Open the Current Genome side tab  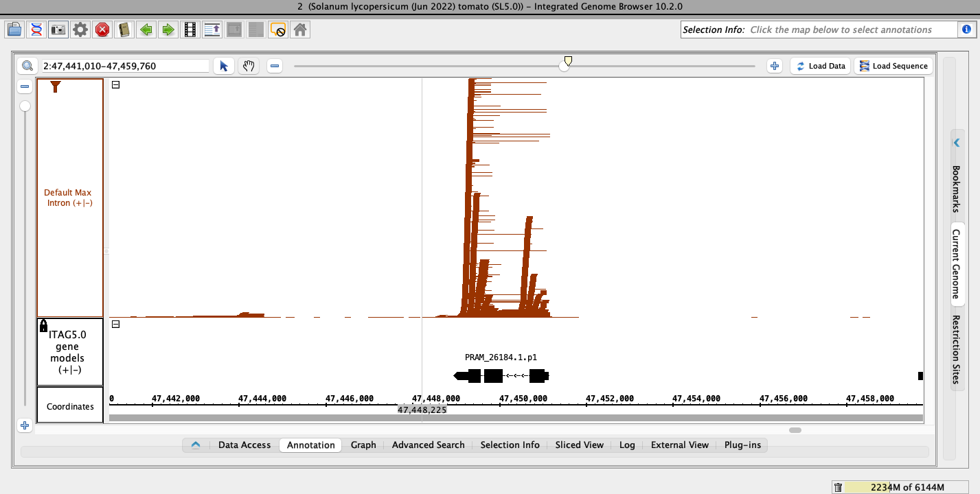coord(956,264)
